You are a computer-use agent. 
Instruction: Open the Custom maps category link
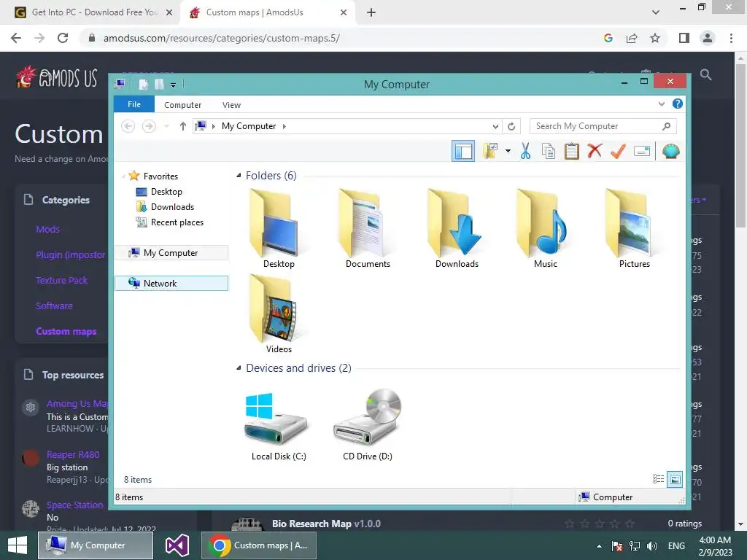pos(66,332)
